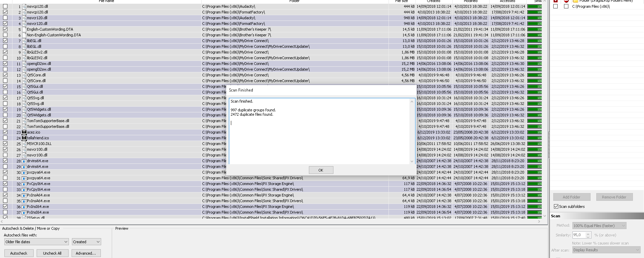The height and width of the screenshot is (258, 644).
Task: Click the DLL icon for MSVCR100.DLL in row 25
Action: click(x=24, y=144)
